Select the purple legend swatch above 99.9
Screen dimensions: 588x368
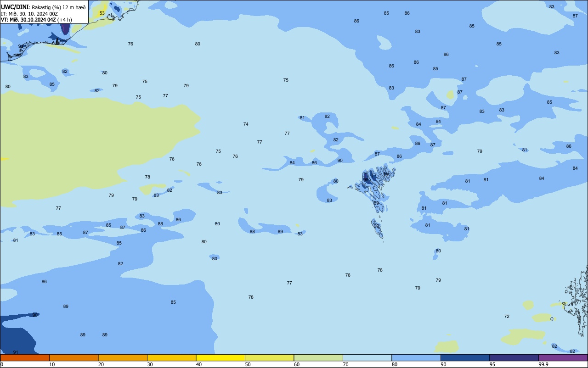[563, 357]
